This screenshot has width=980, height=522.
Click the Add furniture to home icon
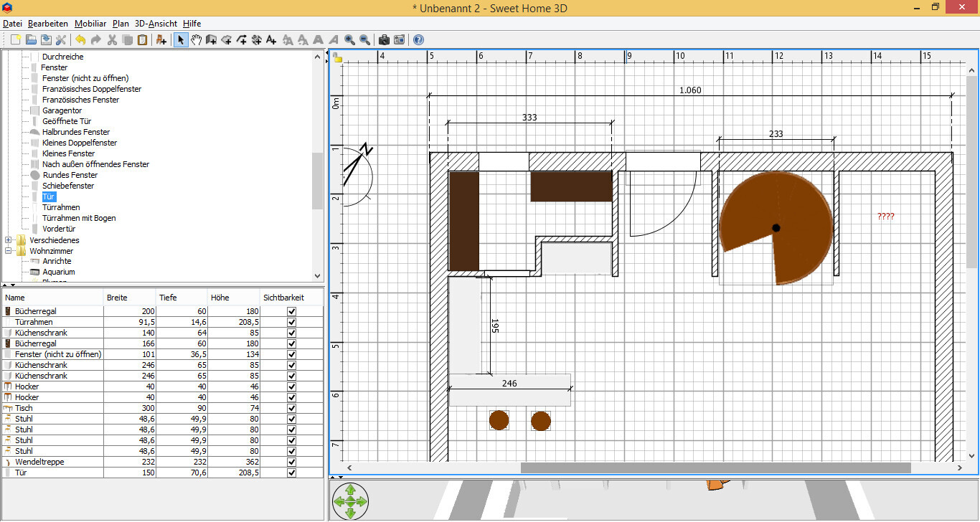(x=161, y=39)
